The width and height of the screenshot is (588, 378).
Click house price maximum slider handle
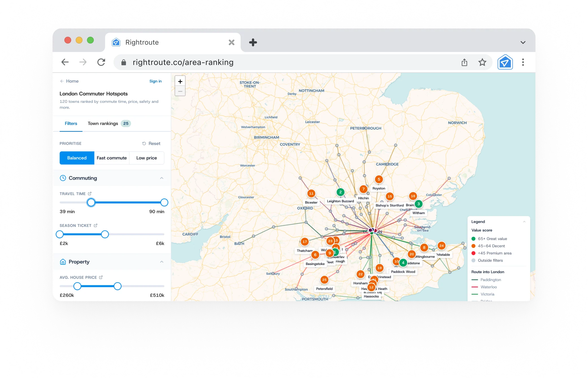tap(117, 286)
